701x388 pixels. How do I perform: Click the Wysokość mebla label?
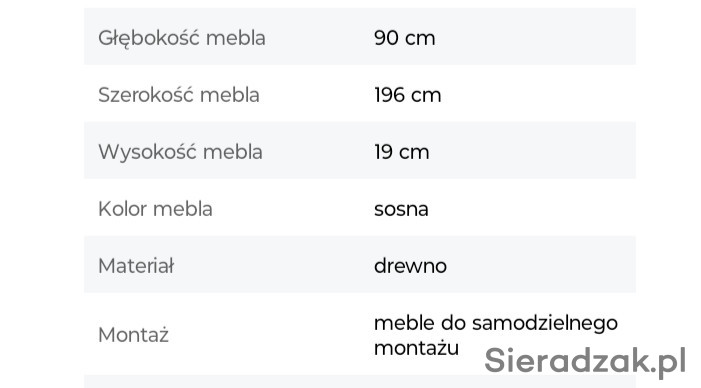180,152
